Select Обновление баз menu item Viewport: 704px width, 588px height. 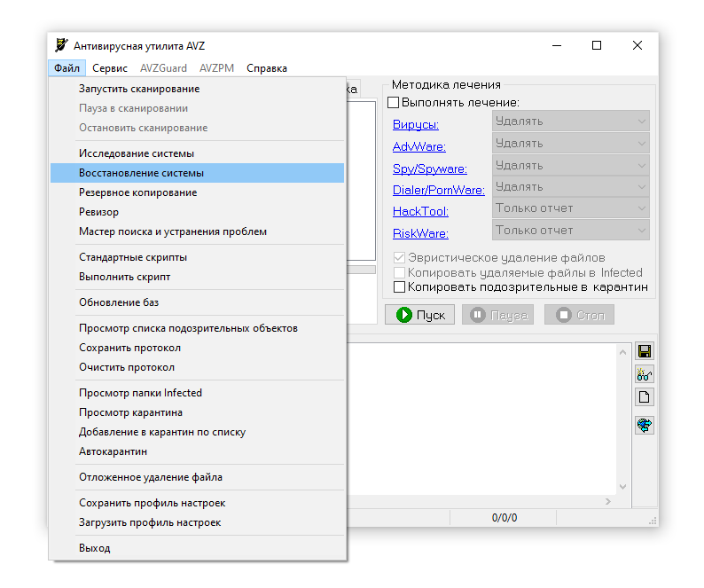(x=197, y=302)
